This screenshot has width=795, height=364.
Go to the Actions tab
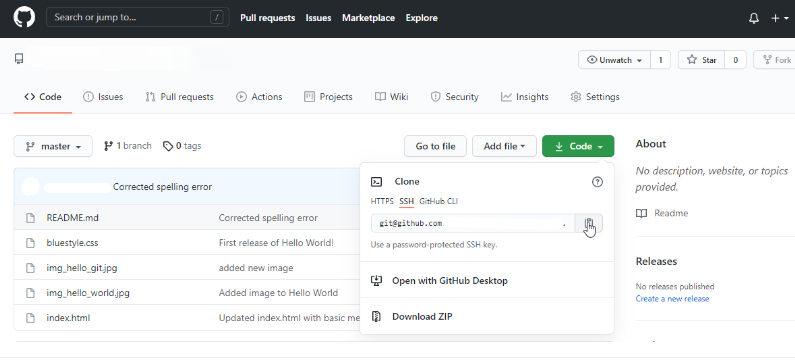(259, 97)
